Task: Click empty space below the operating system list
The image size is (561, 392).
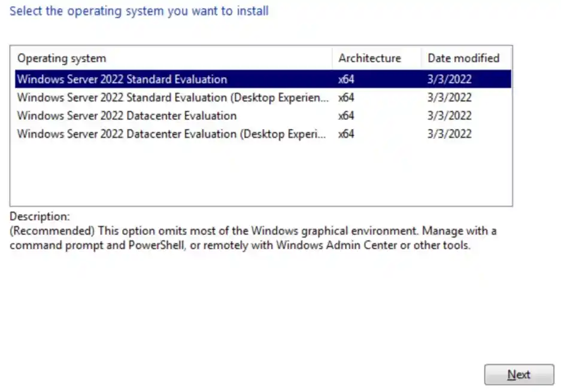Action: [260, 174]
